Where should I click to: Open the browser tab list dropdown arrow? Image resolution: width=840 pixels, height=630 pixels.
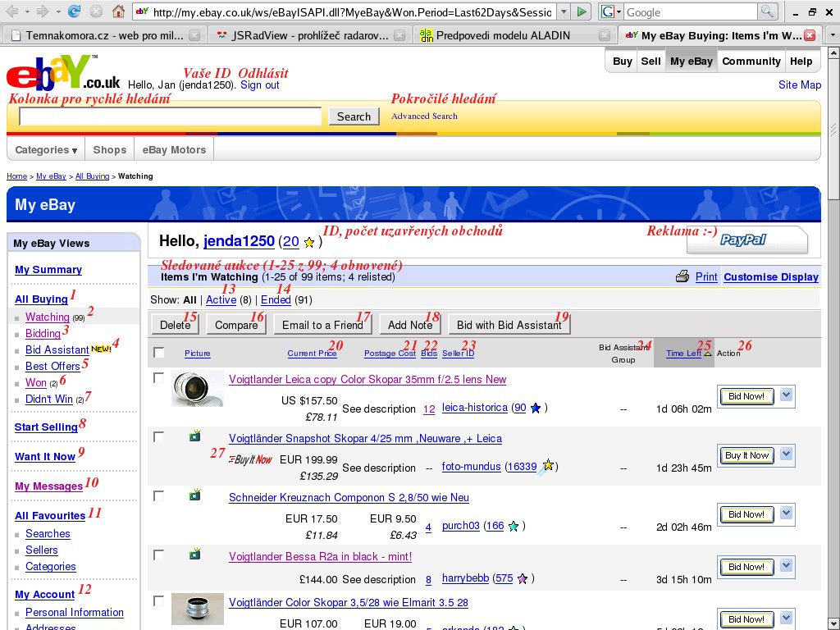[832, 35]
